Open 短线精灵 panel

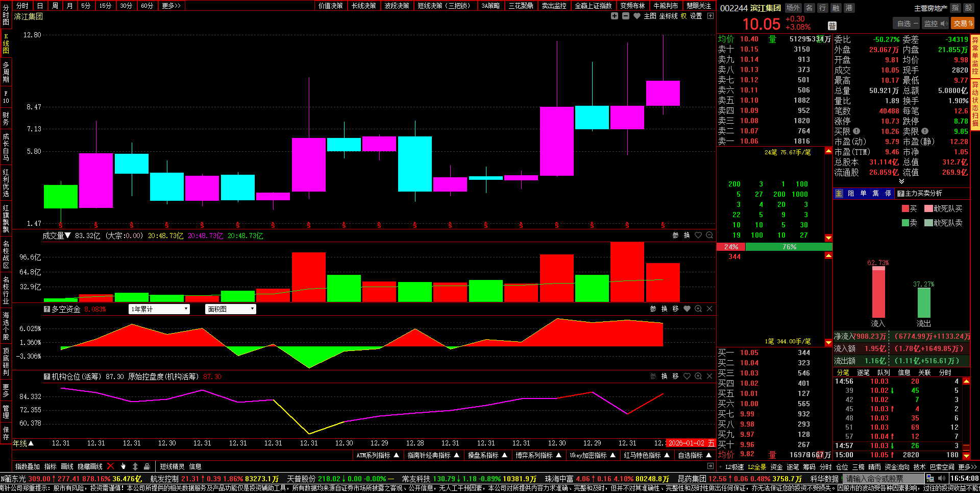pyautogui.click(x=172, y=466)
